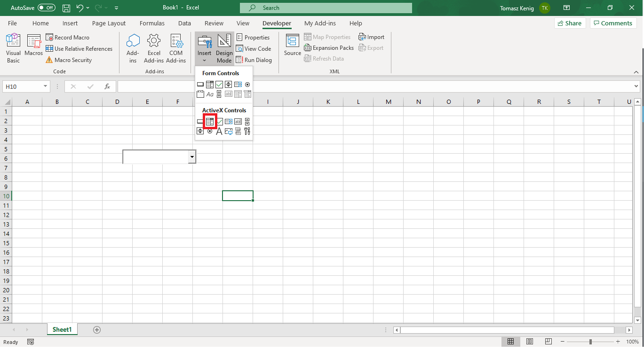Viewport: 644px width, 351px height.
Task: Insert an ActiveX List Box control
Action: tap(228, 122)
